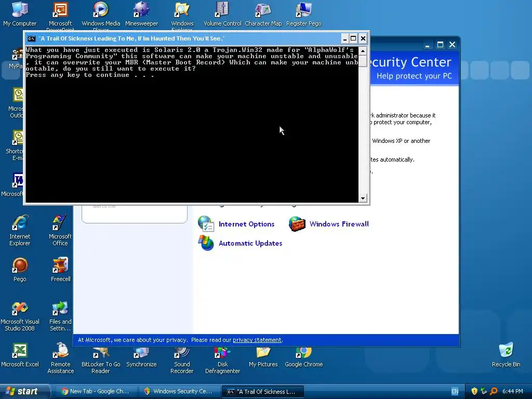Launch Google Chrome desktop shortcut
The image size is (532, 399).
(x=303, y=357)
